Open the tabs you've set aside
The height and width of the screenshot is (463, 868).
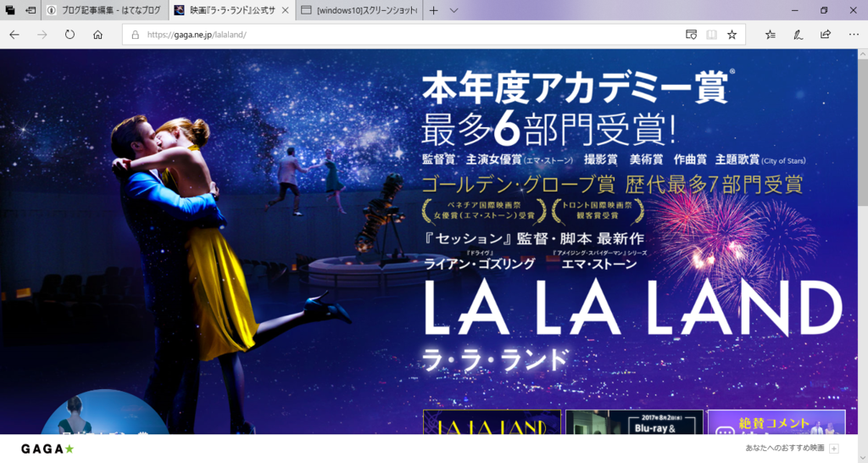click(10, 10)
